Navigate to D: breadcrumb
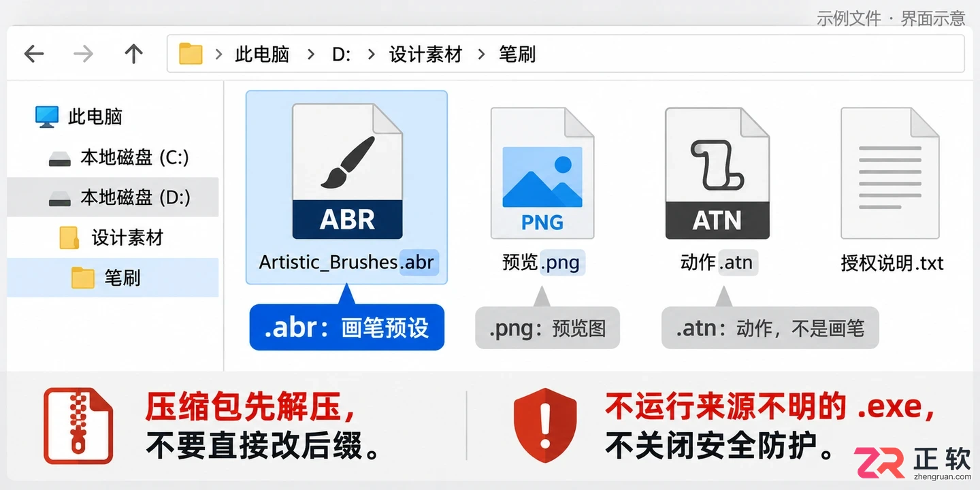980x490 pixels. coord(341,54)
